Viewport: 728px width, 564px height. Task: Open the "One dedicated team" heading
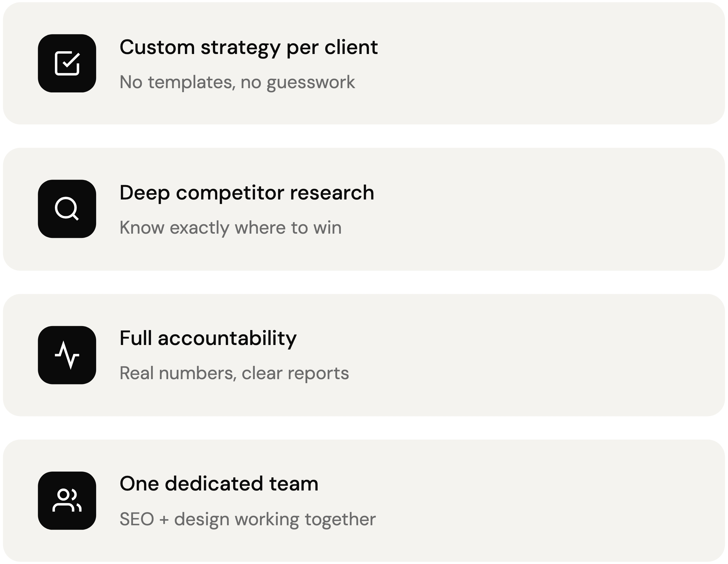(219, 484)
